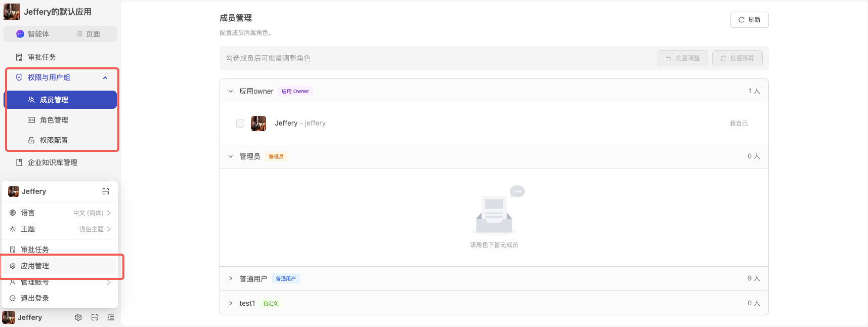Expand the 普通用户 role section
The image size is (868, 327).
click(x=231, y=278)
